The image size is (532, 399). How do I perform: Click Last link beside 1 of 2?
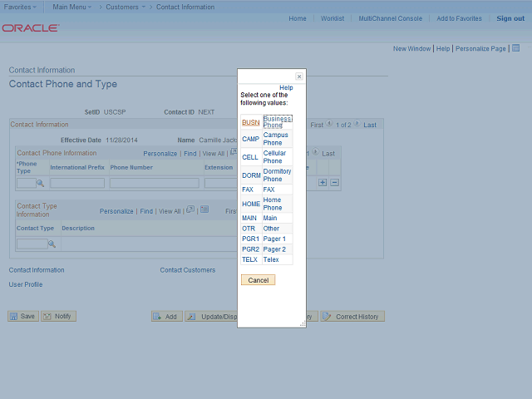pyautogui.click(x=370, y=125)
